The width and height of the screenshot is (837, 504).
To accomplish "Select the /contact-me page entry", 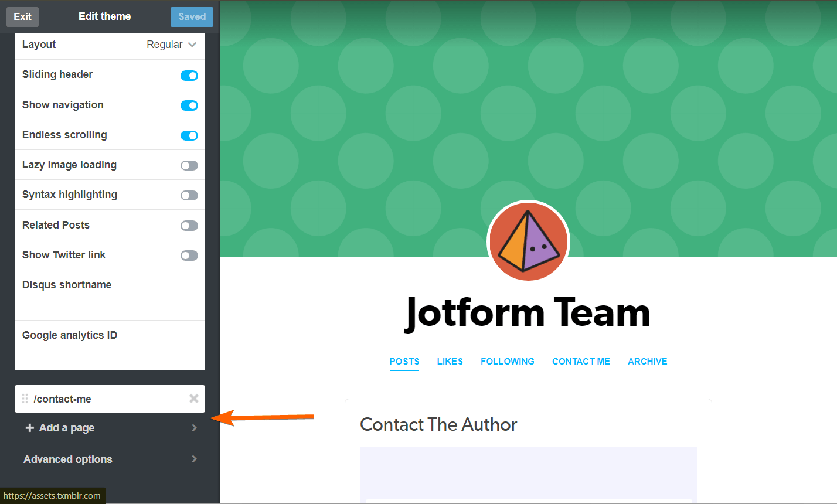I will click(x=110, y=399).
